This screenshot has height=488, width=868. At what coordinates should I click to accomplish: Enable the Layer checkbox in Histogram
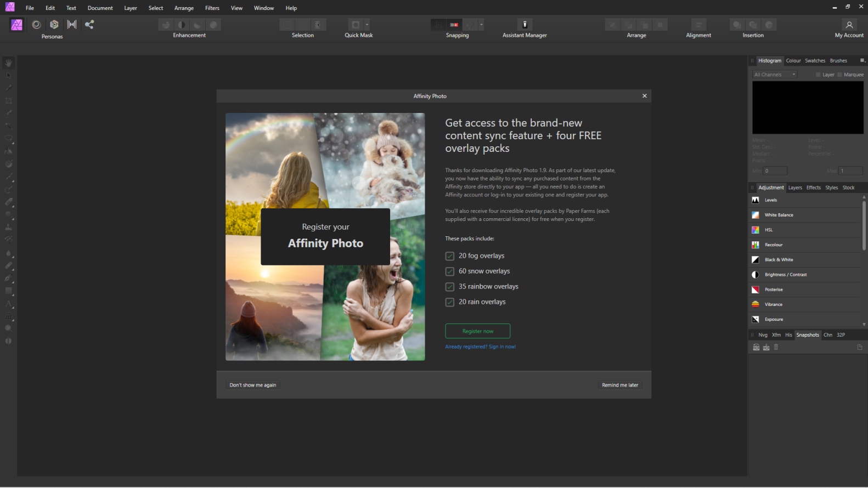point(818,75)
